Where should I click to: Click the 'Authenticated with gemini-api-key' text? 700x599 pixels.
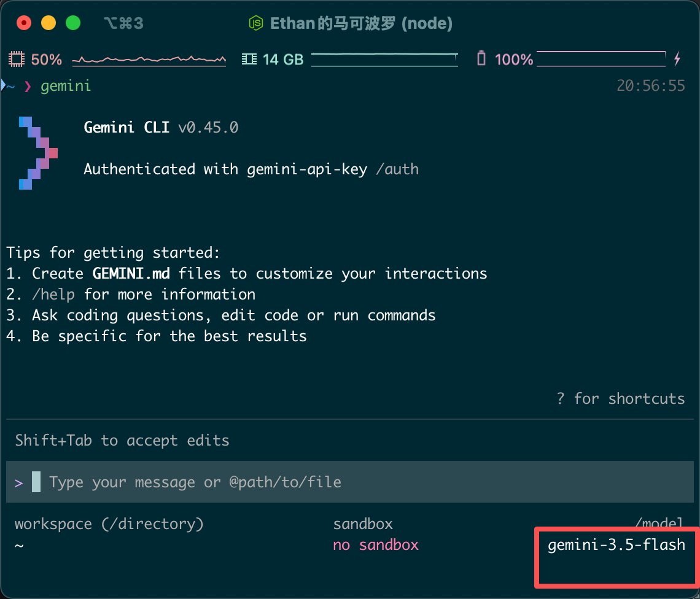(x=225, y=169)
